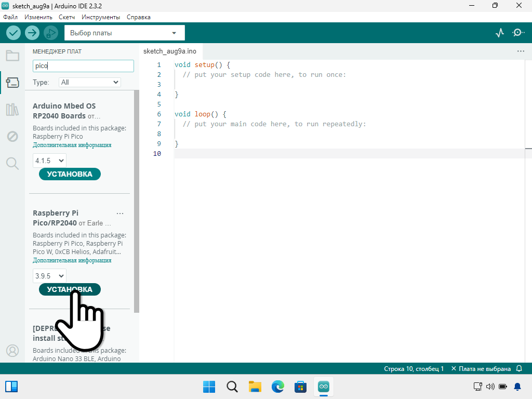The image size is (532, 399).
Task: Click 'Строка 10, столбец 1' in the status bar
Action: (x=414, y=368)
